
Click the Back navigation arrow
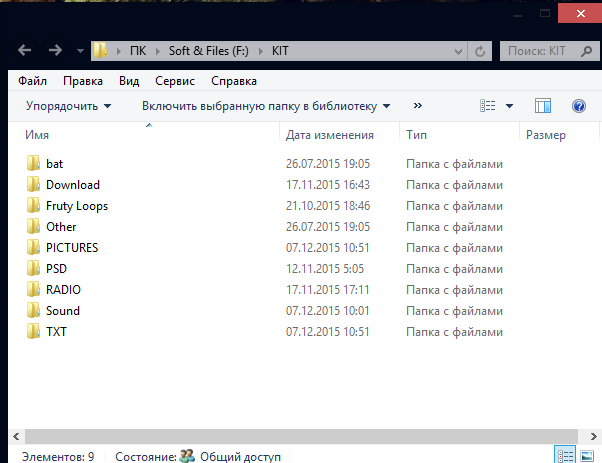coord(26,51)
